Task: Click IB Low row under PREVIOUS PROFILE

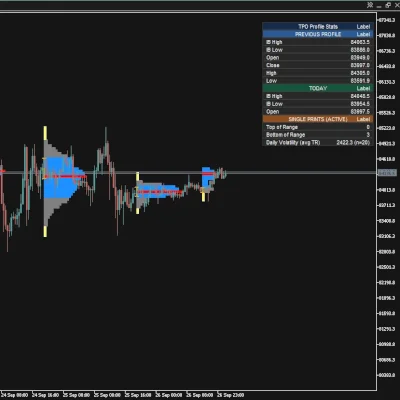Action: [x=318, y=50]
